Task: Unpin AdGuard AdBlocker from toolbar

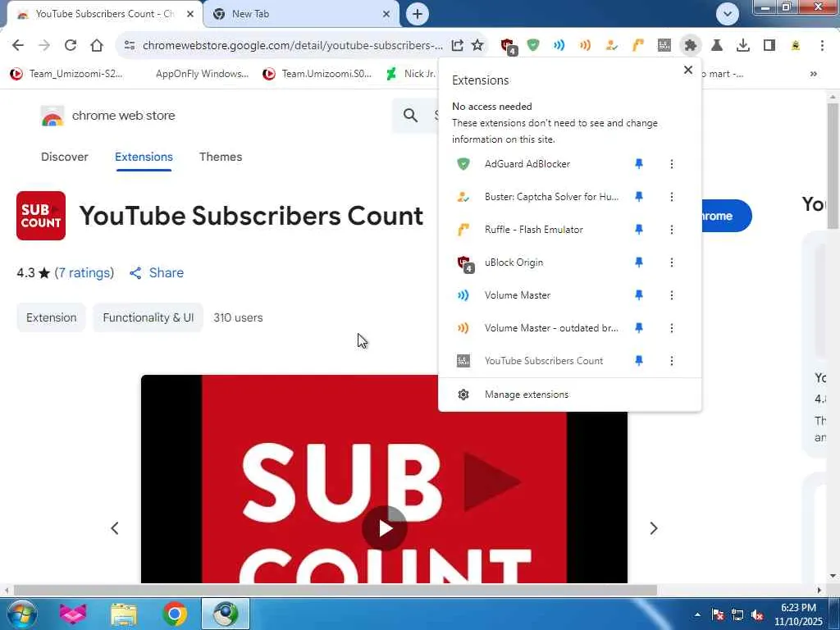Action: point(638,164)
